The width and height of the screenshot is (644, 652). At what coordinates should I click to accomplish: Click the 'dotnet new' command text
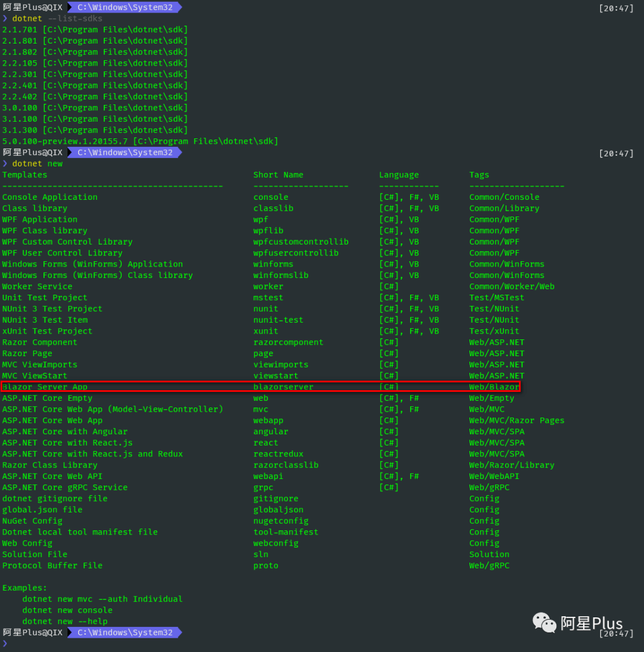click(x=38, y=164)
